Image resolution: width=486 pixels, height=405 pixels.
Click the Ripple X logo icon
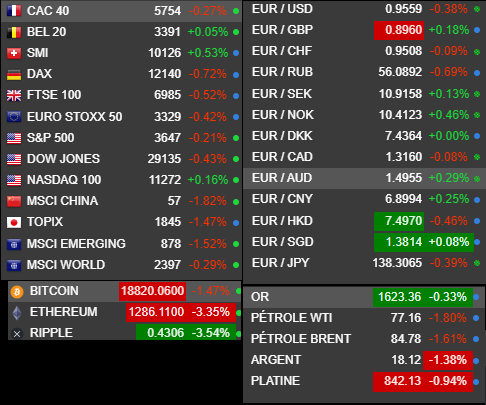point(17,334)
